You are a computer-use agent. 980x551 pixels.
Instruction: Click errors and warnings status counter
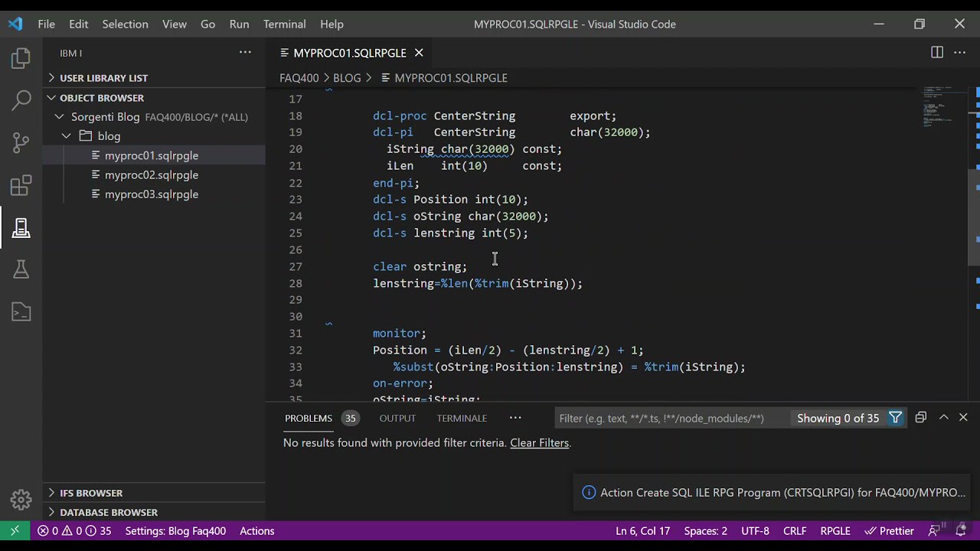(74, 530)
